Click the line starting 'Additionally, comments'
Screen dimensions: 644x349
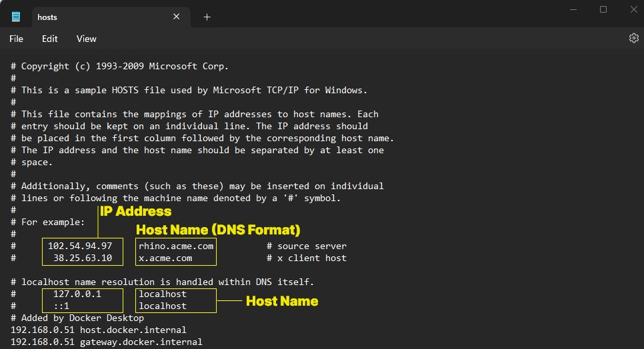coord(197,186)
